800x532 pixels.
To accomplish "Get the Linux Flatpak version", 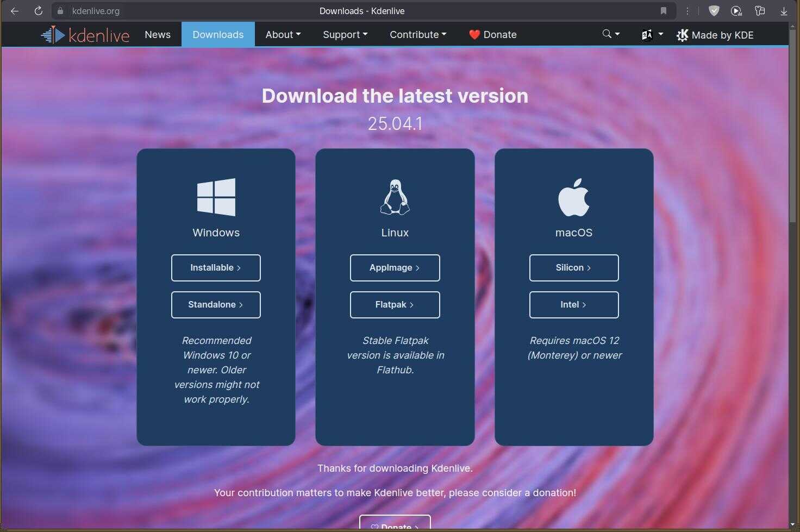I will 395,305.
